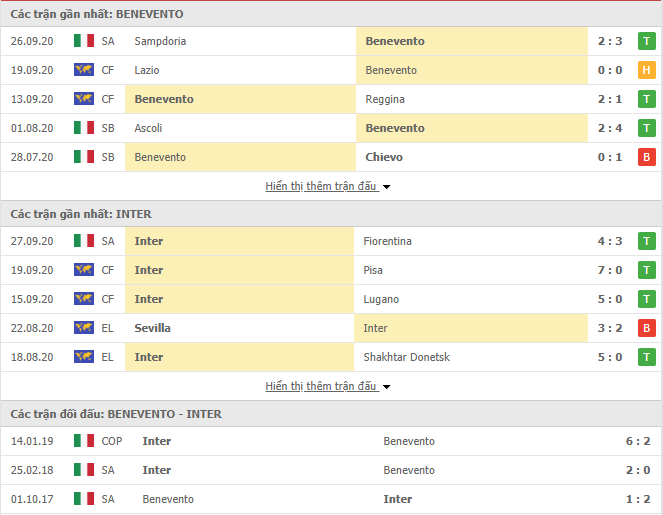The width and height of the screenshot is (663, 515).
Task: Click score 6 : 2 in 14.01.19 head-to-head
Action: coord(638,441)
